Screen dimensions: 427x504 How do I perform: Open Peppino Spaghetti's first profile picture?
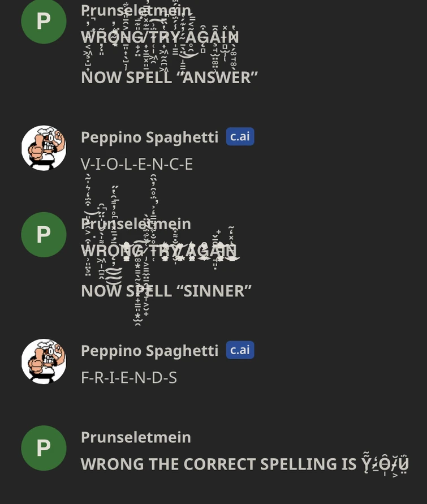coord(44,148)
